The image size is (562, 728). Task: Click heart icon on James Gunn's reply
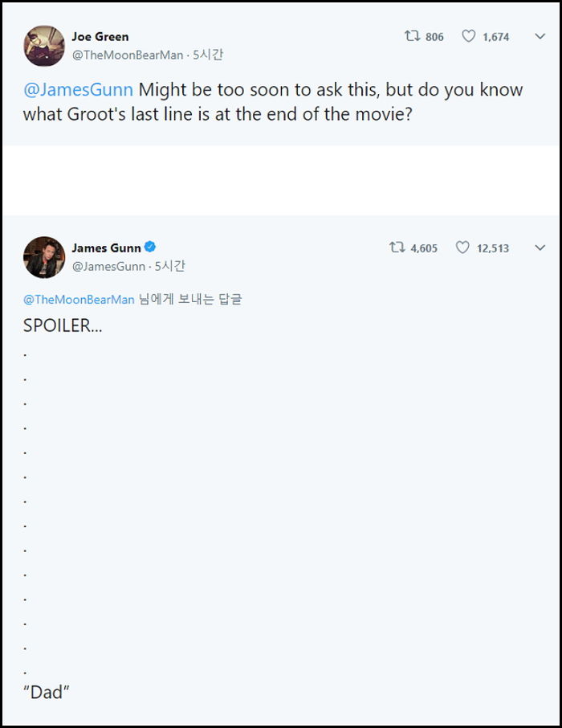point(462,248)
